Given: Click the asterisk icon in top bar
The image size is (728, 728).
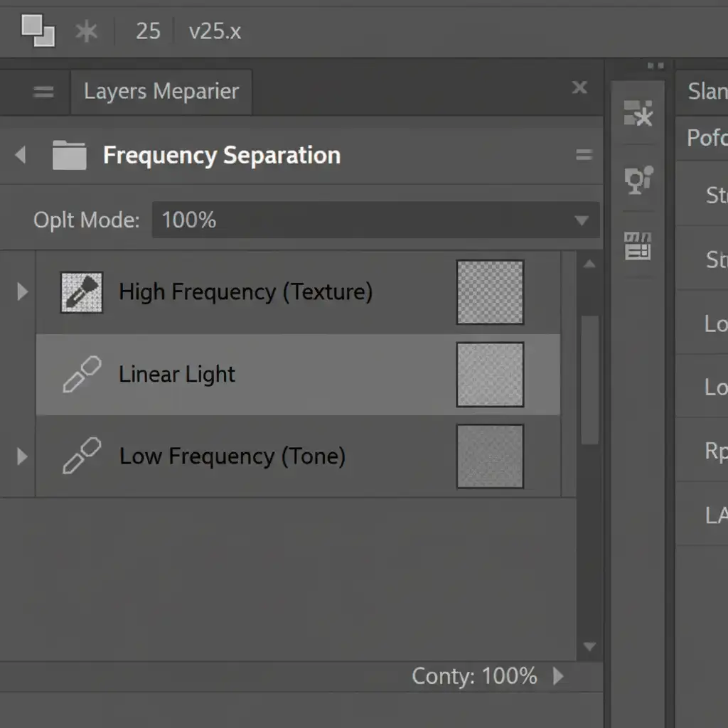Looking at the screenshot, I should pyautogui.click(x=87, y=31).
